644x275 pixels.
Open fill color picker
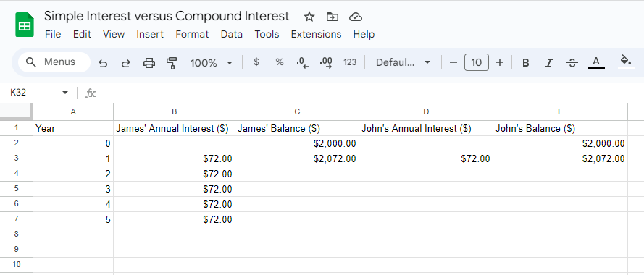(626, 62)
